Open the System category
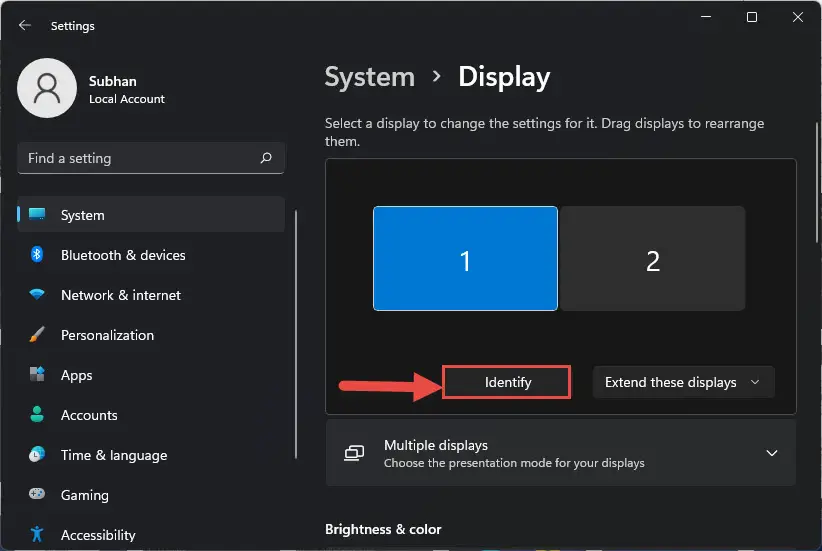The image size is (822, 551). click(151, 214)
